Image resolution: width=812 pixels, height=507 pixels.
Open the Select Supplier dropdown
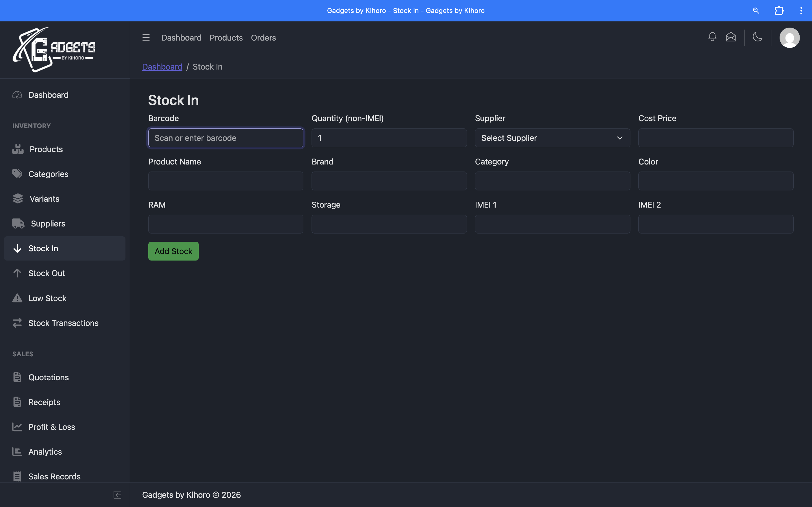(x=551, y=138)
